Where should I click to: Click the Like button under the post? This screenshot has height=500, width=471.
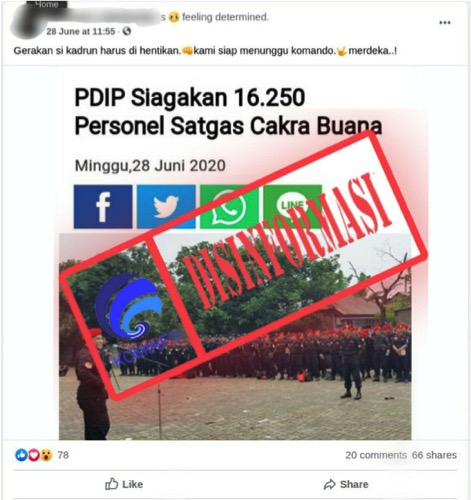(x=124, y=484)
